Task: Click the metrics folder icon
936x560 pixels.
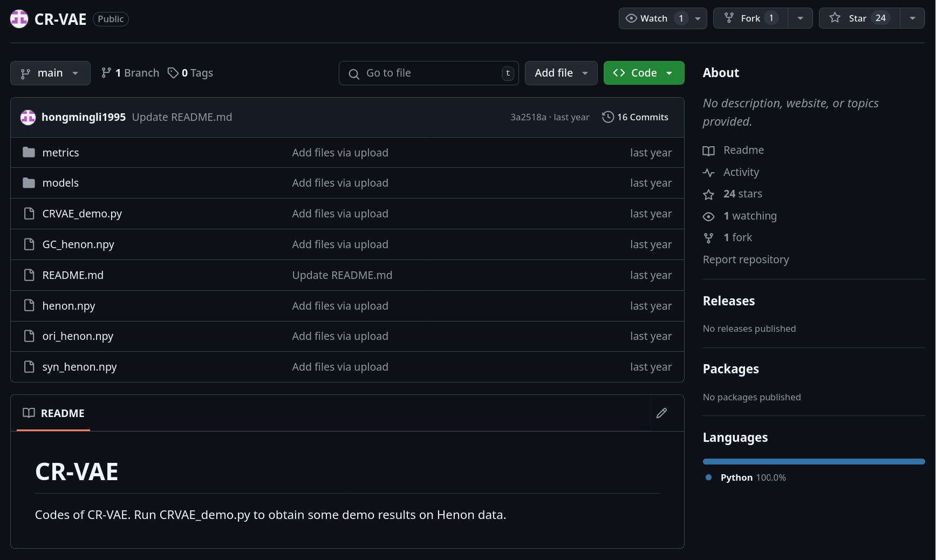Action: [x=29, y=153]
